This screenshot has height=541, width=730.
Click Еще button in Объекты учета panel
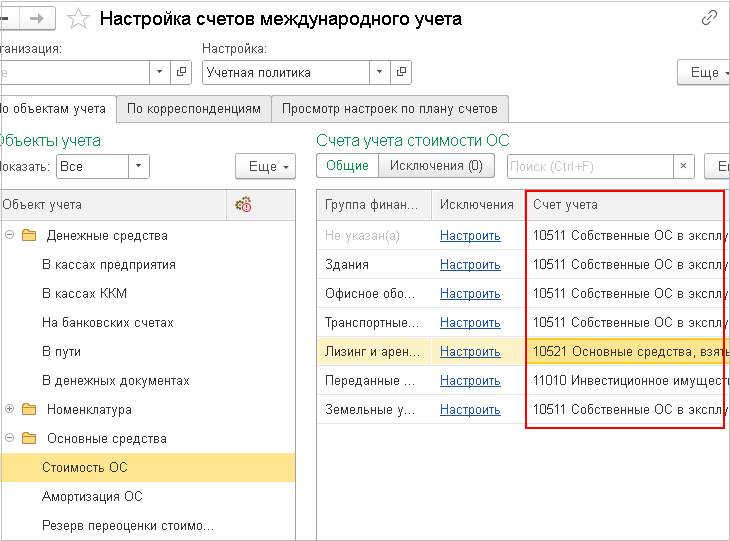pyautogui.click(x=265, y=166)
